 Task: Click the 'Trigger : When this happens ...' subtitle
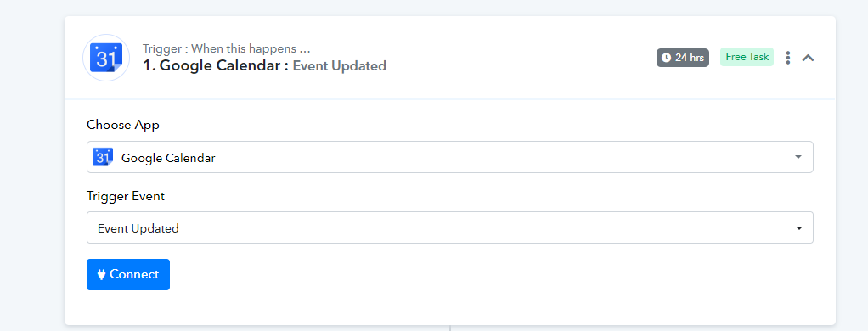pos(227,48)
